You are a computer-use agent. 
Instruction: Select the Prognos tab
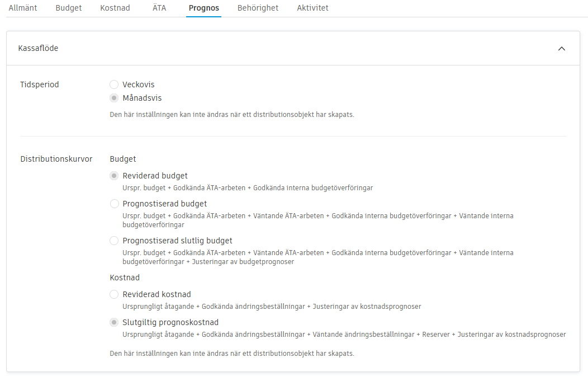coord(203,8)
